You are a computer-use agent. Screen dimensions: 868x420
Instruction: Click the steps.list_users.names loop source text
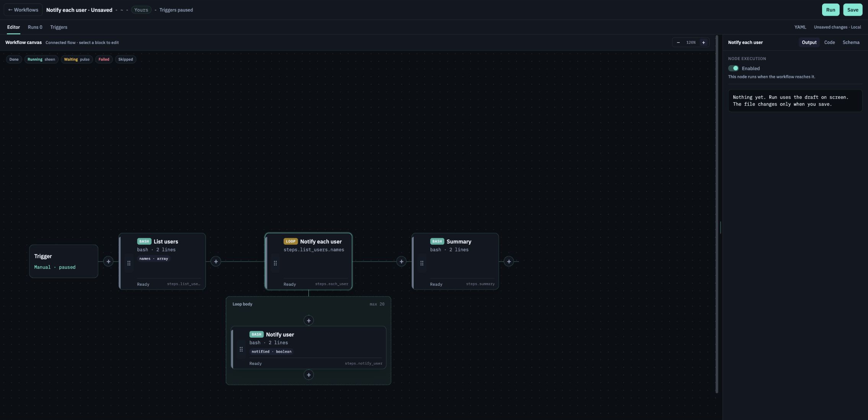click(x=314, y=250)
